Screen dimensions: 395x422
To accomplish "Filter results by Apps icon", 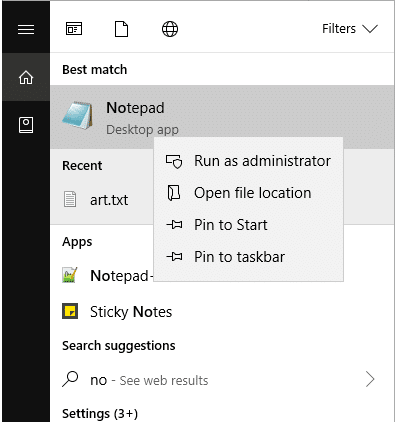I will (x=74, y=29).
